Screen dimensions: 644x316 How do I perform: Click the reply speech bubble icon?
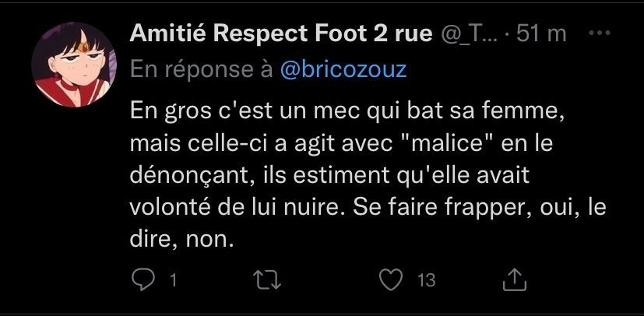pos(140,279)
